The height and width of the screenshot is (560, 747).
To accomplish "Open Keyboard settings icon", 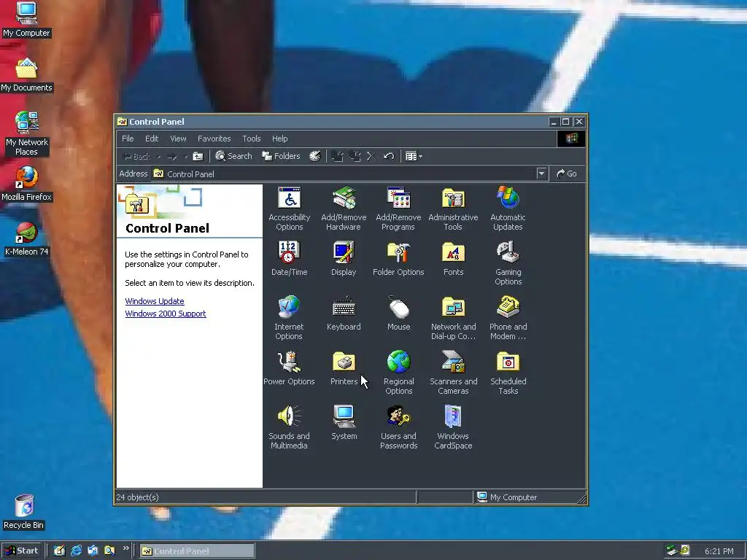I will click(x=344, y=314).
